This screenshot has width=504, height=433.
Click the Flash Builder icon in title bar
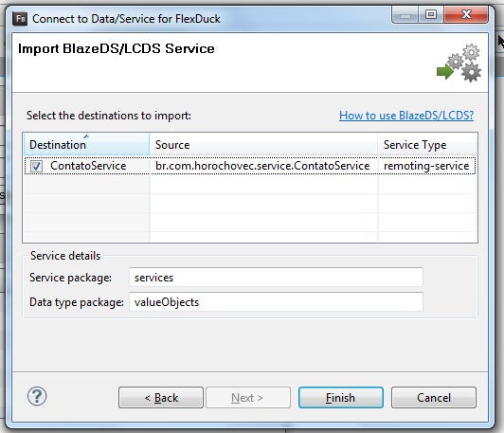click(x=20, y=19)
